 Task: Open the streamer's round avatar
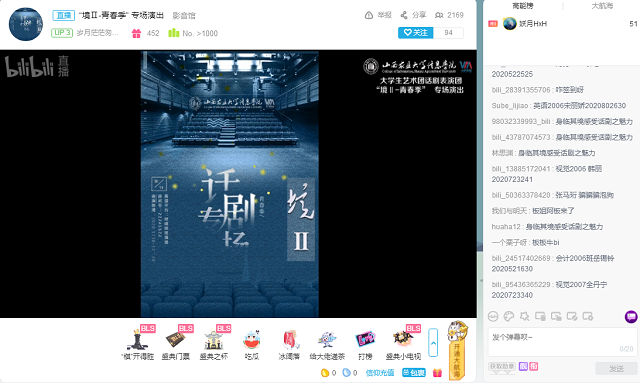click(26, 24)
